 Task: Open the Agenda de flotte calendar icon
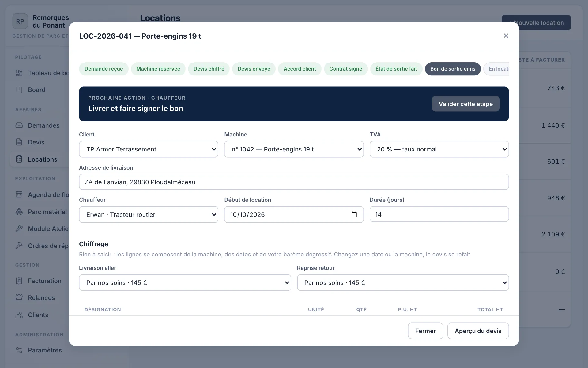(x=19, y=194)
